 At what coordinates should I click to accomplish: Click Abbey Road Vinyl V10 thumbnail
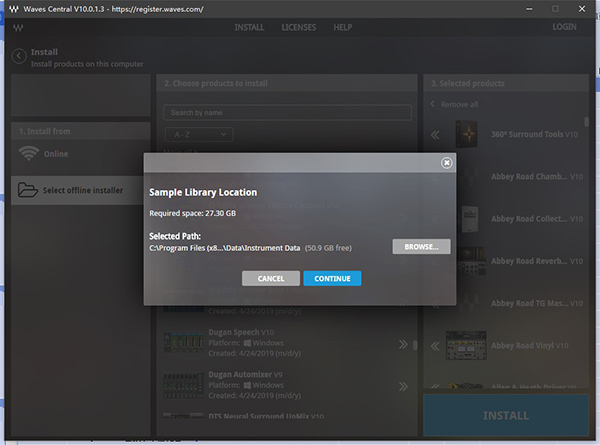tap(466, 346)
